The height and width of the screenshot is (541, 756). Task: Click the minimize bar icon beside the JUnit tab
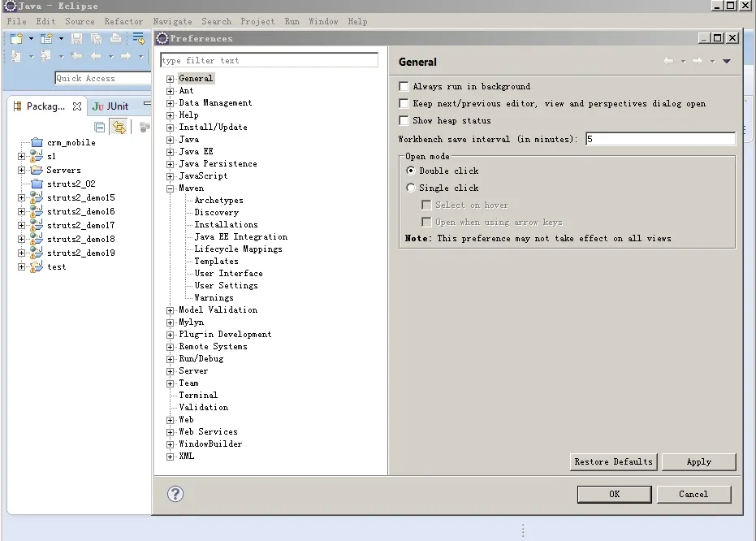coord(147,102)
